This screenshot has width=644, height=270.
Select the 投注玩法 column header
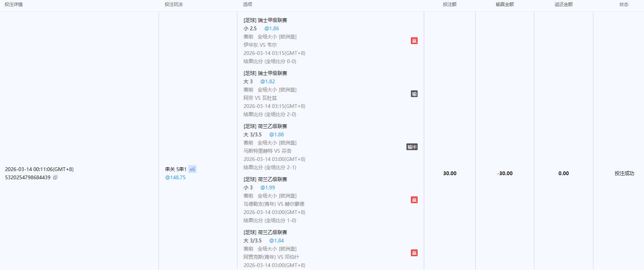click(174, 4)
